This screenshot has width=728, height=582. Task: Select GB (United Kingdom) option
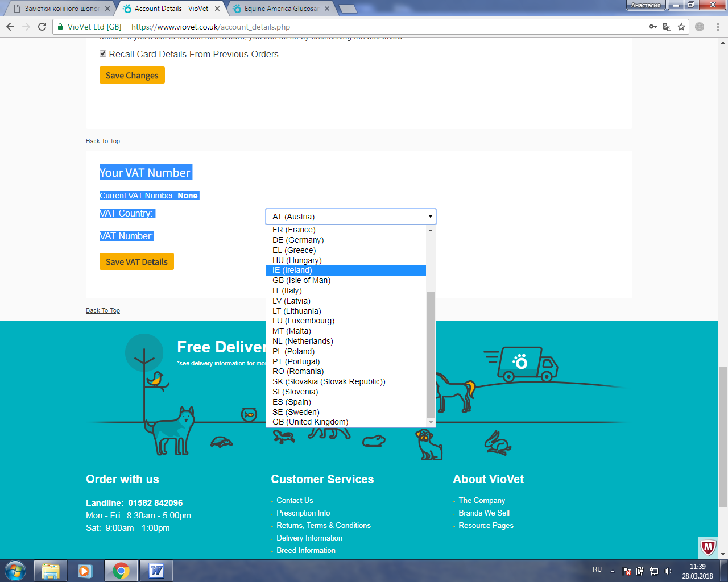pyautogui.click(x=346, y=422)
